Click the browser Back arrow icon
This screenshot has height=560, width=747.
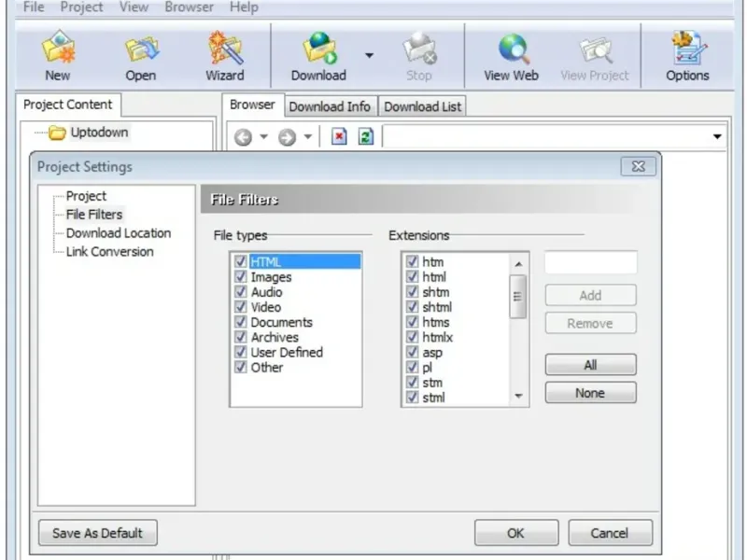[243, 137]
